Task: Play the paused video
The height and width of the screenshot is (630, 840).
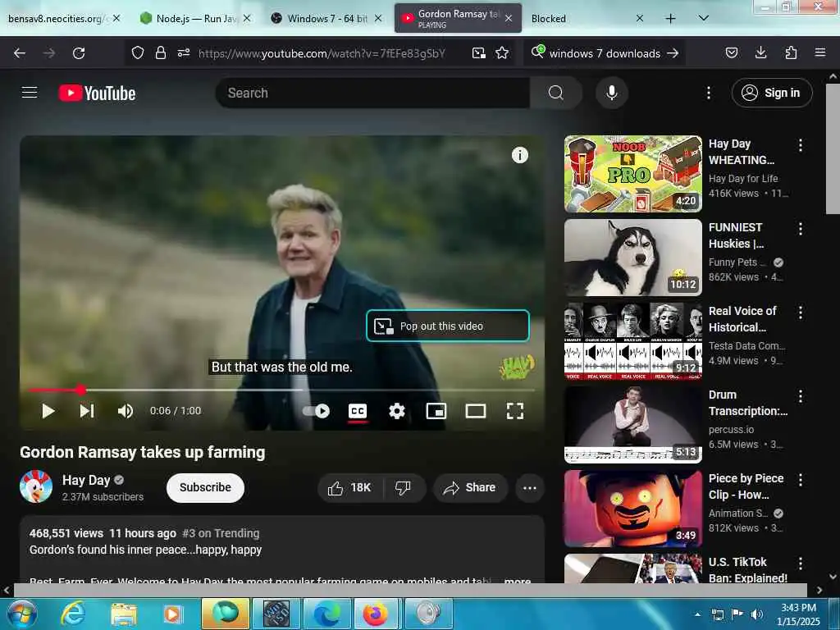Action: click(x=48, y=411)
